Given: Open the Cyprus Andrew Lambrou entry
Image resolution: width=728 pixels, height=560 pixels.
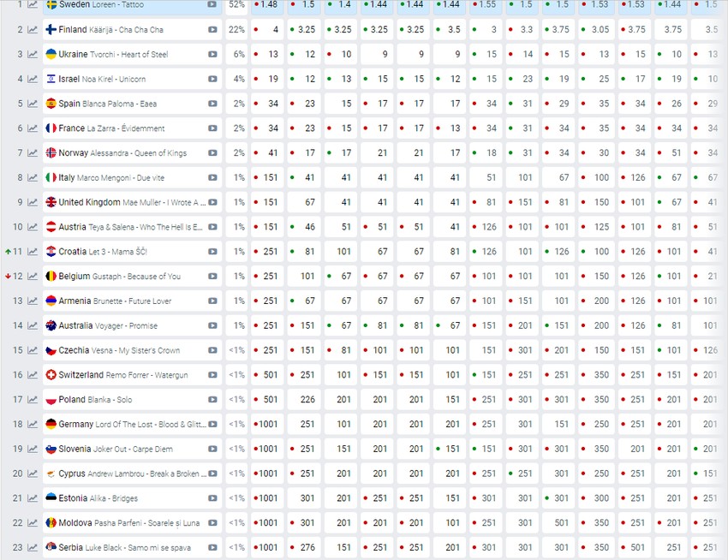Looking at the screenshot, I should tap(132, 474).
